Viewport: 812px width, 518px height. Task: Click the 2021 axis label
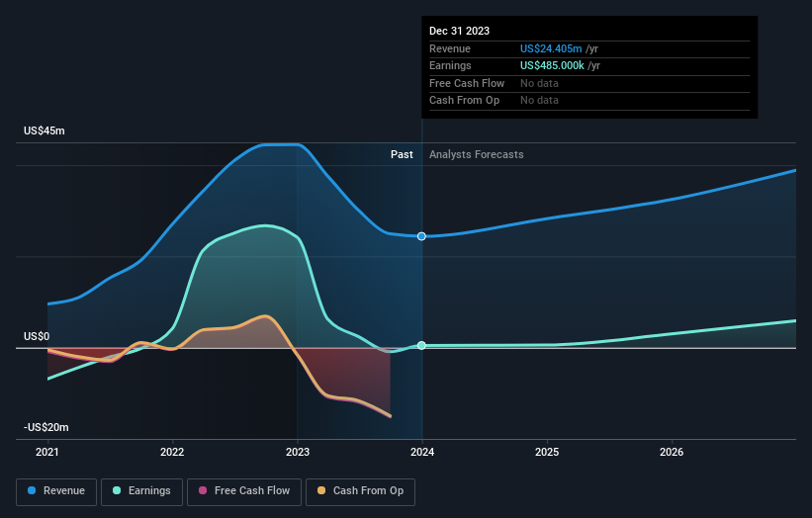(x=47, y=452)
